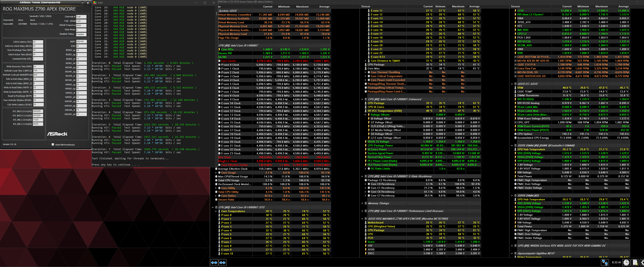Click the Y30H console vertical scrollbar
The height and width of the screenshot is (267, 644).
pos(216,13)
